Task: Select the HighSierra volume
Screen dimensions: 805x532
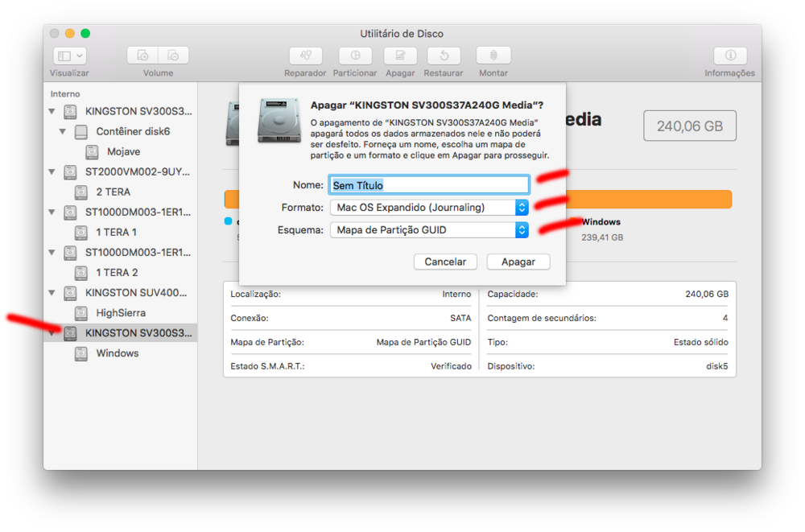Action: 121,313
